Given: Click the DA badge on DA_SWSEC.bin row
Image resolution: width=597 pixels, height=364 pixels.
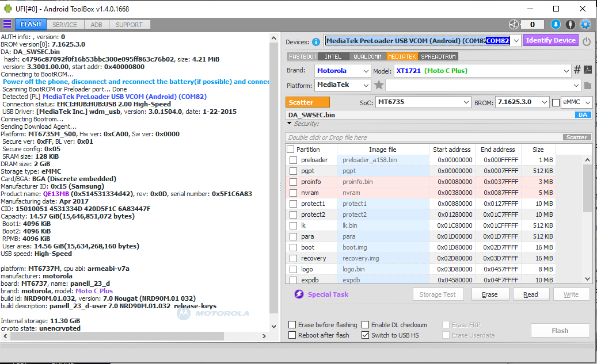Looking at the screenshot, I should 583,115.
